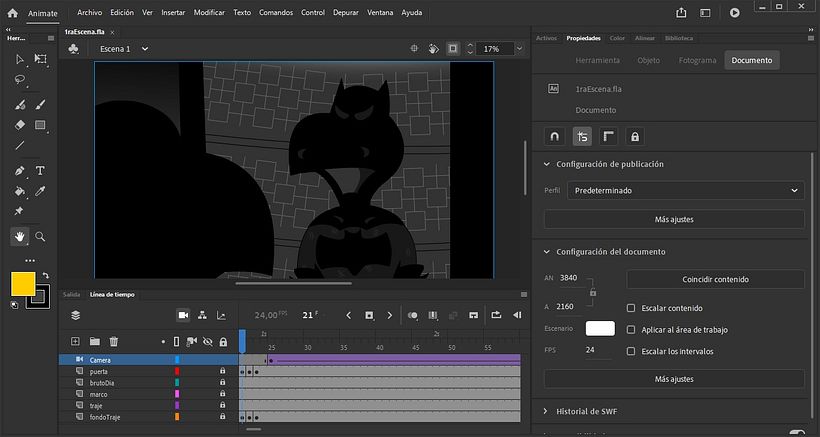The image size is (820, 437).
Task: Enable Escalar contenido checkbox
Action: coord(631,308)
